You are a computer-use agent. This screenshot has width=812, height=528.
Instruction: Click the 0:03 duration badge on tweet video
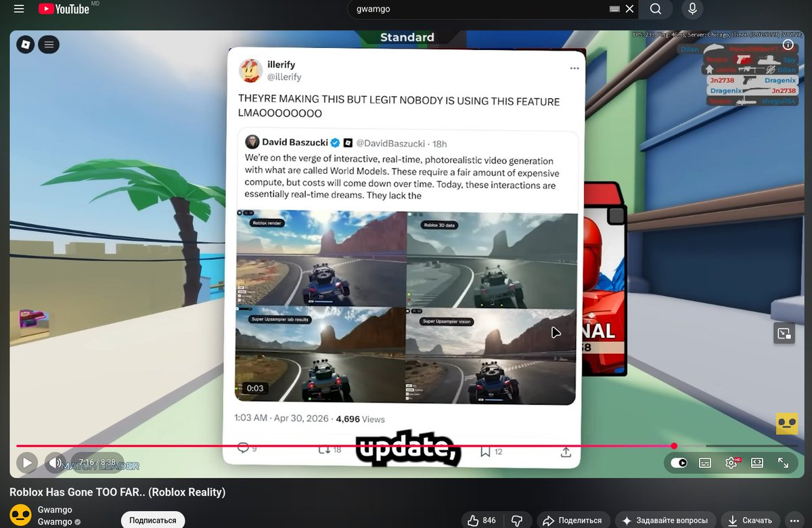pyautogui.click(x=255, y=389)
